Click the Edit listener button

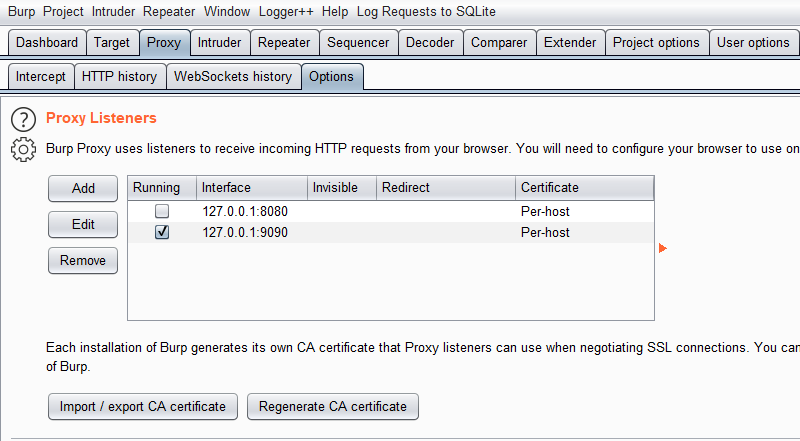pos(83,225)
